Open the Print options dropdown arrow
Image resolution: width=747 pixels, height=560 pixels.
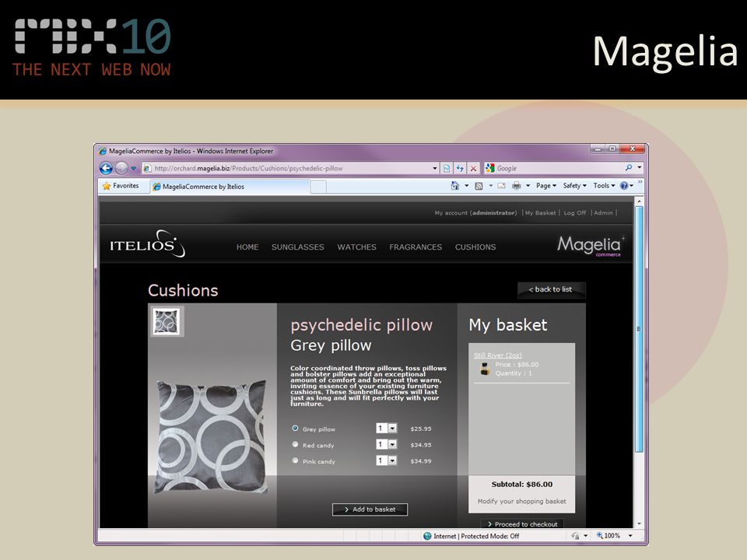click(528, 186)
